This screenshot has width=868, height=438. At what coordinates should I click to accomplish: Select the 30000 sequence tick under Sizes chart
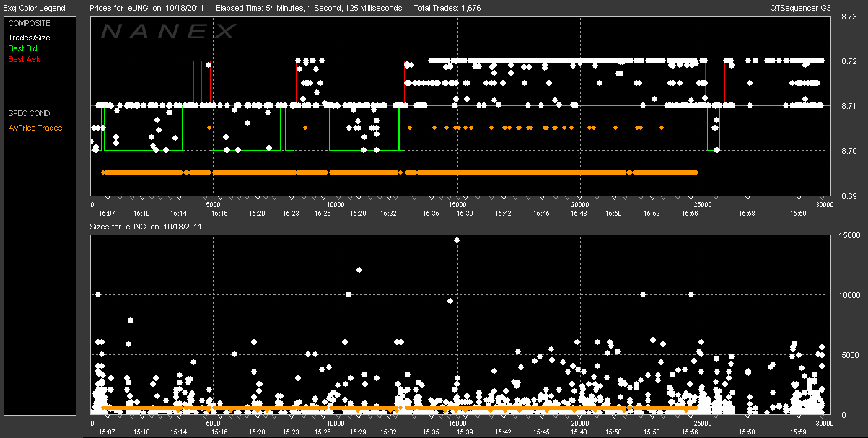click(825, 424)
